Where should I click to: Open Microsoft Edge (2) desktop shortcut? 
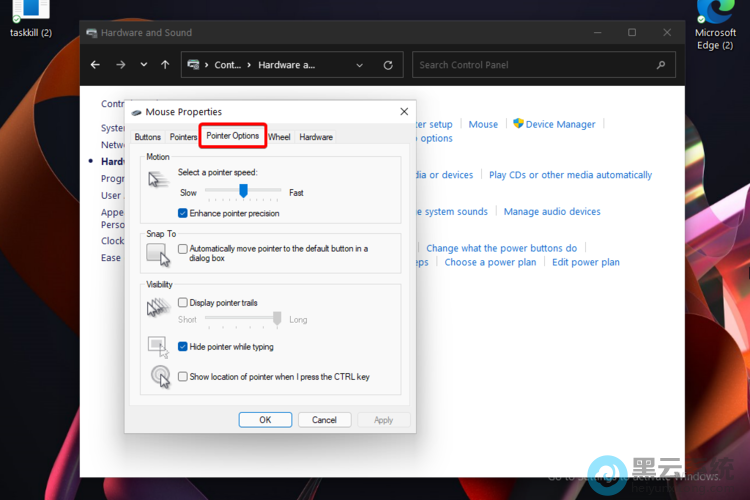tap(715, 18)
